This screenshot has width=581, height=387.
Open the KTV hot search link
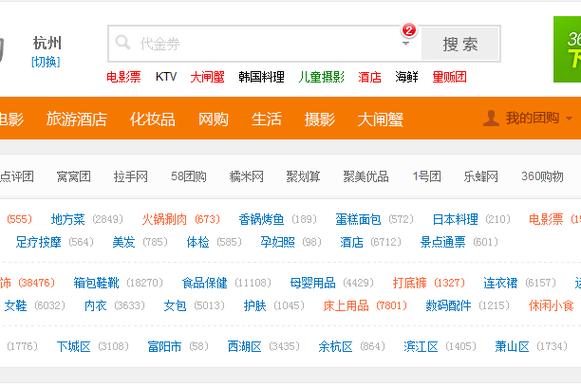point(166,77)
